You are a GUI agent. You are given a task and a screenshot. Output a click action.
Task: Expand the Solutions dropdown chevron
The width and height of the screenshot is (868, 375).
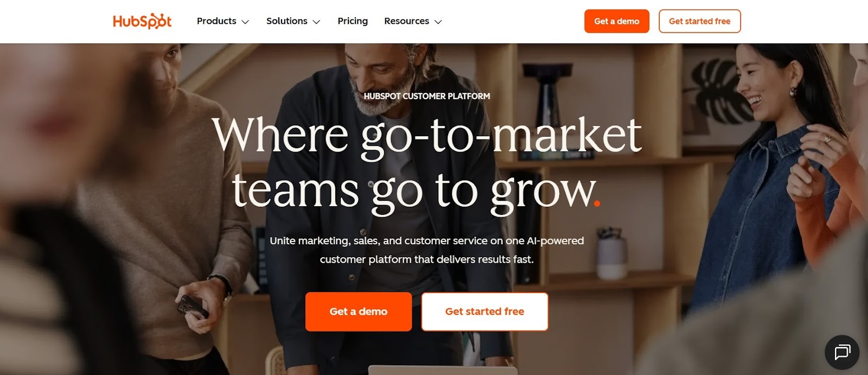[x=317, y=22]
